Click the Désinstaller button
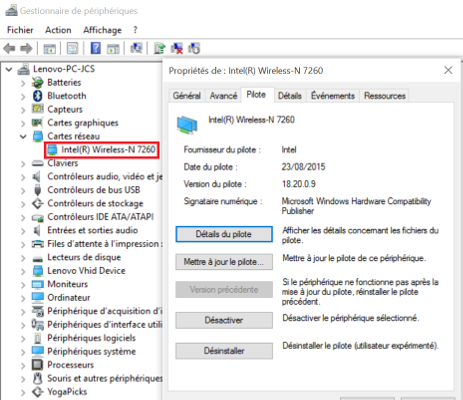Viewport: 463px width, 400px height. 224,351
